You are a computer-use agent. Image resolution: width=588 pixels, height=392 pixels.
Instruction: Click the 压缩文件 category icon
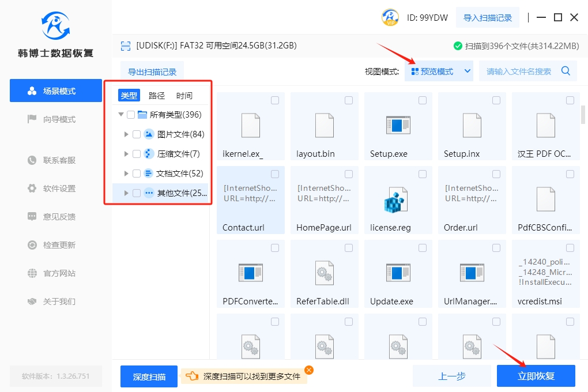pyautogui.click(x=149, y=154)
